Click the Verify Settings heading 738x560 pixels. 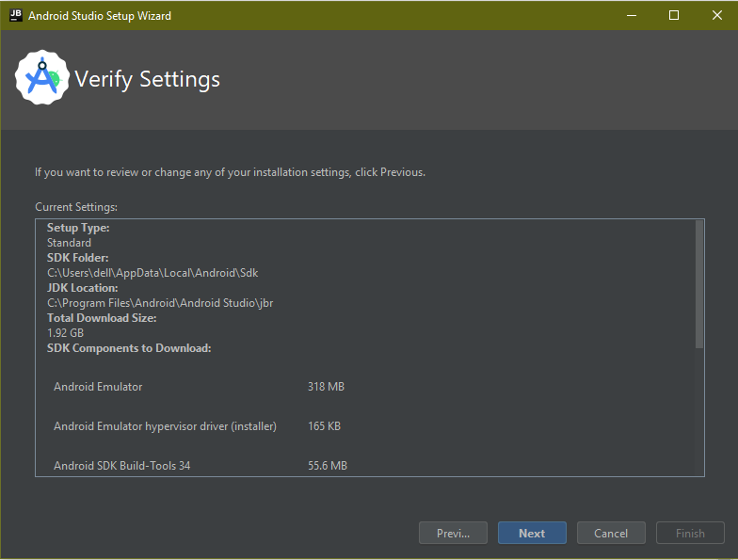[x=147, y=79]
